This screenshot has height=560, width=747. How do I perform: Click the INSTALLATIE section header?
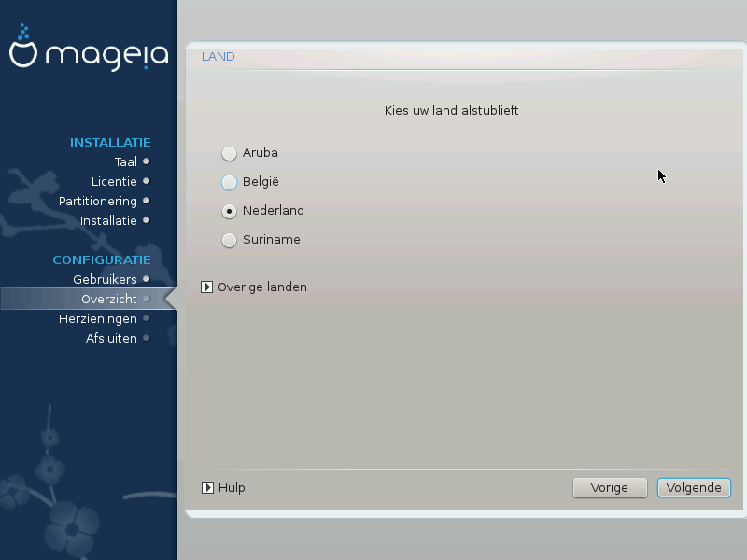pos(110,143)
